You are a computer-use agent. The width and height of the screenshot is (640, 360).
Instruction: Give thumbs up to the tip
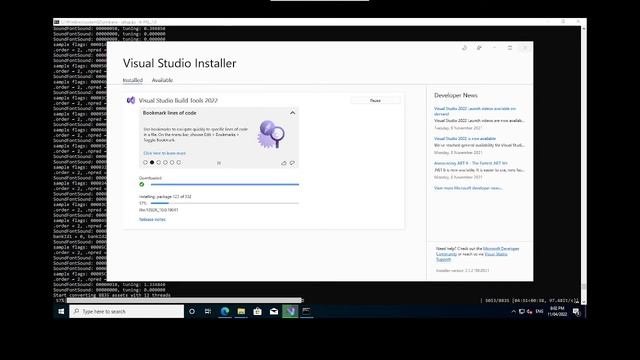click(284, 163)
